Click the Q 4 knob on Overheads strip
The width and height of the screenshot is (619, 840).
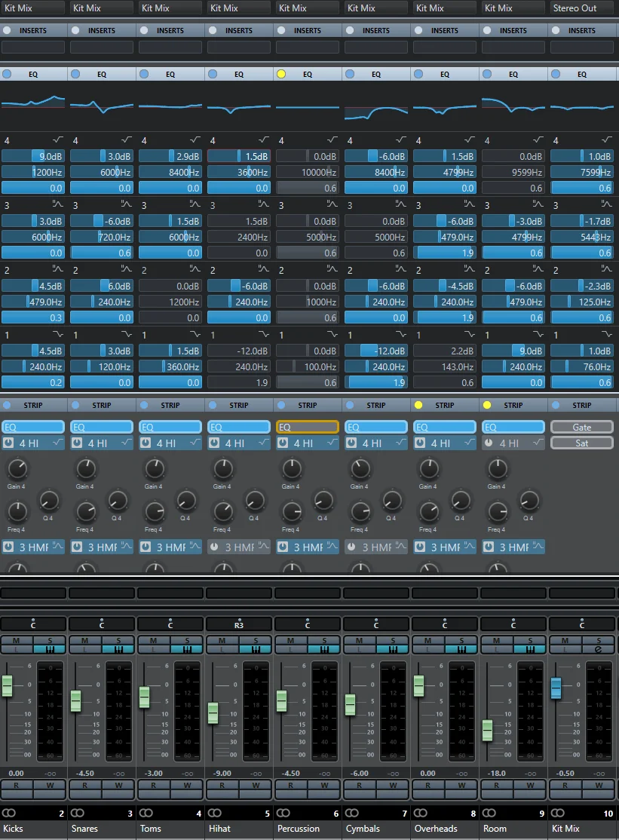pos(461,501)
